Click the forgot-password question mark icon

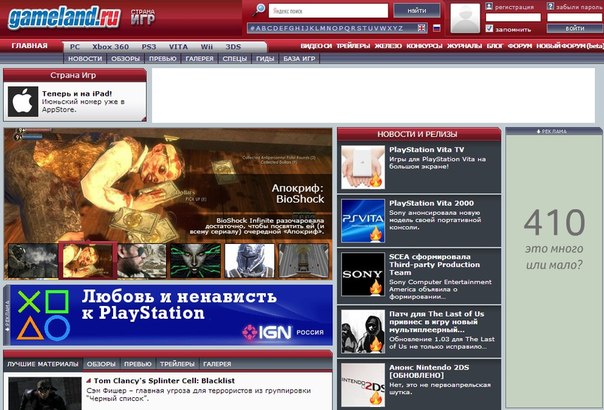(x=550, y=6)
